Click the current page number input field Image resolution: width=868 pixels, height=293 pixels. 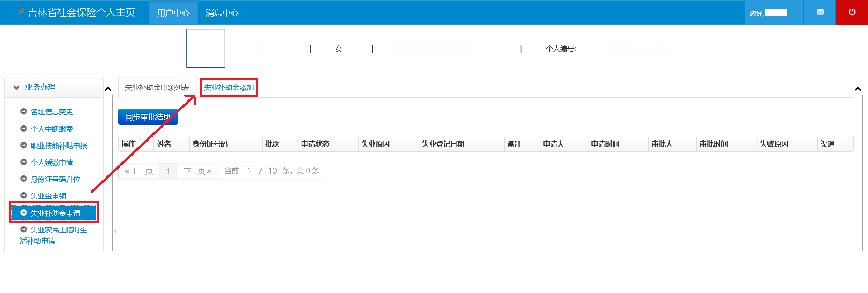click(249, 171)
